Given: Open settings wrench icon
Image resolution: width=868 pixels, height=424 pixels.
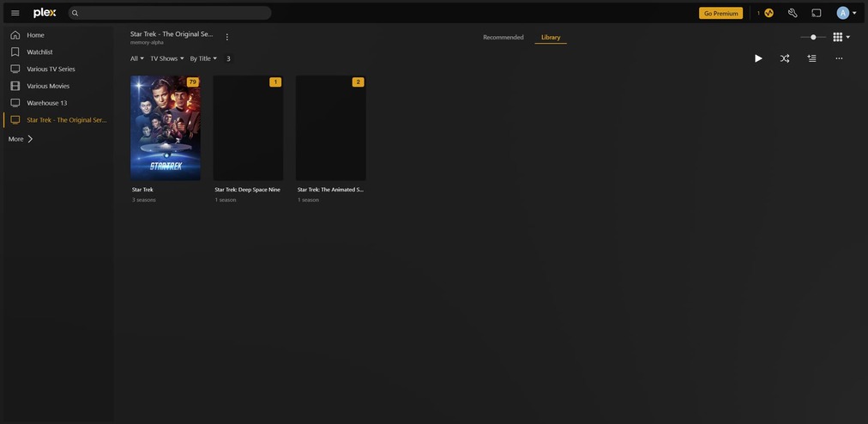Looking at the screenshot, I should 793,13.
